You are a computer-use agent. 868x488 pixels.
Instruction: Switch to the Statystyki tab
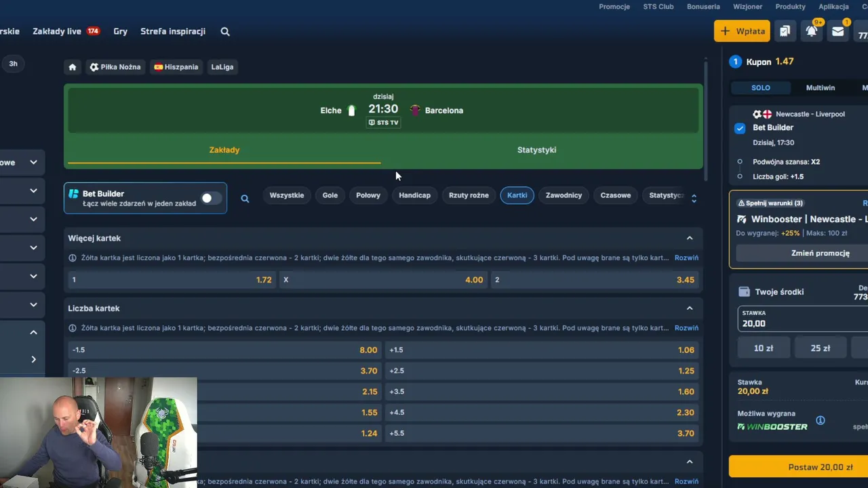click(536, 150)
